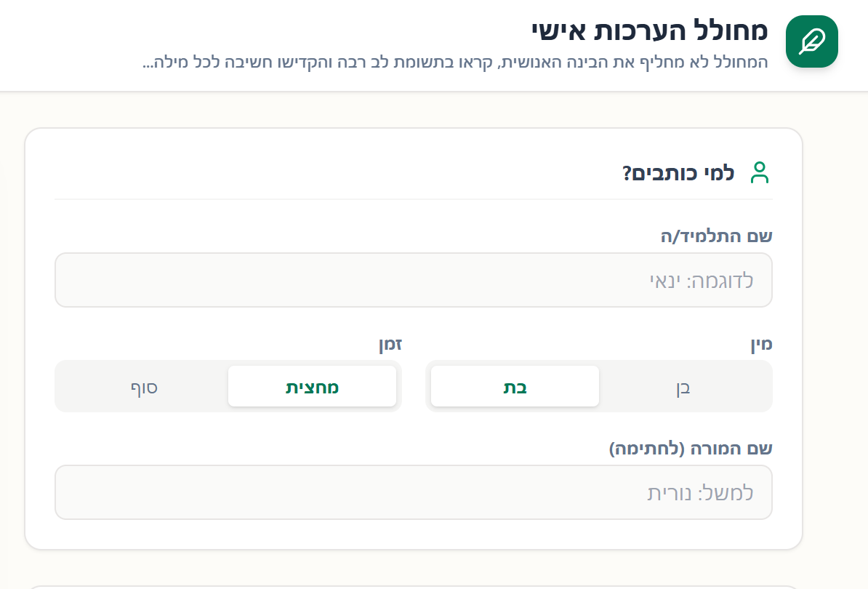Click the למי כותבים? section heading
868x589 pixels.
(x=678, y=174)
